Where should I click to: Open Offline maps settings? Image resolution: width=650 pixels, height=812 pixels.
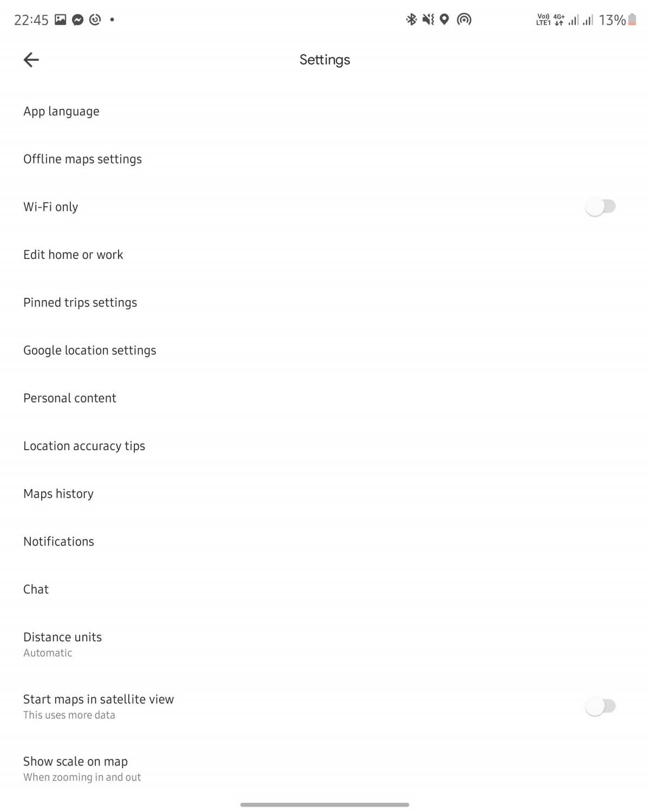point(82,159)
